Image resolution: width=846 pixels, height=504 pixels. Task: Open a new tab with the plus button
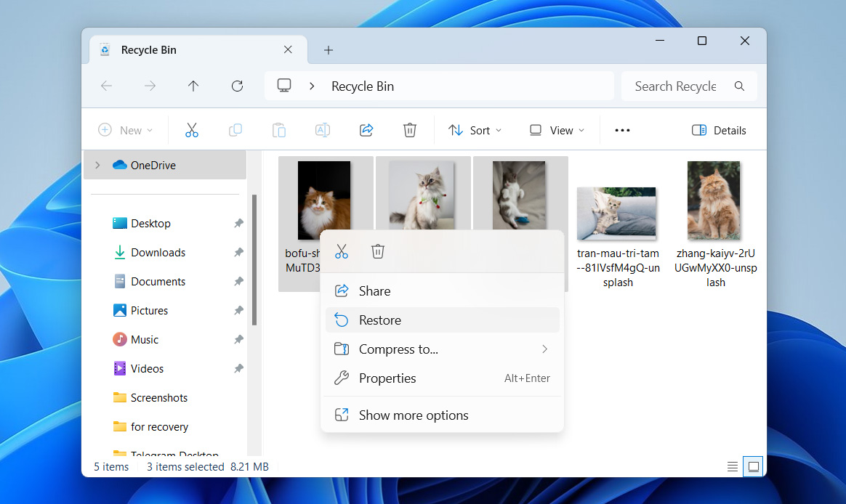[x=328, y=50]
